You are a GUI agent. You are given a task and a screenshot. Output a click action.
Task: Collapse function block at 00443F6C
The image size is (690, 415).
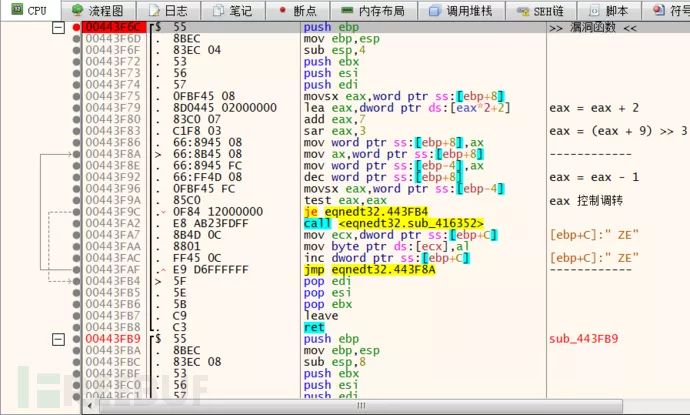[58, 28]
